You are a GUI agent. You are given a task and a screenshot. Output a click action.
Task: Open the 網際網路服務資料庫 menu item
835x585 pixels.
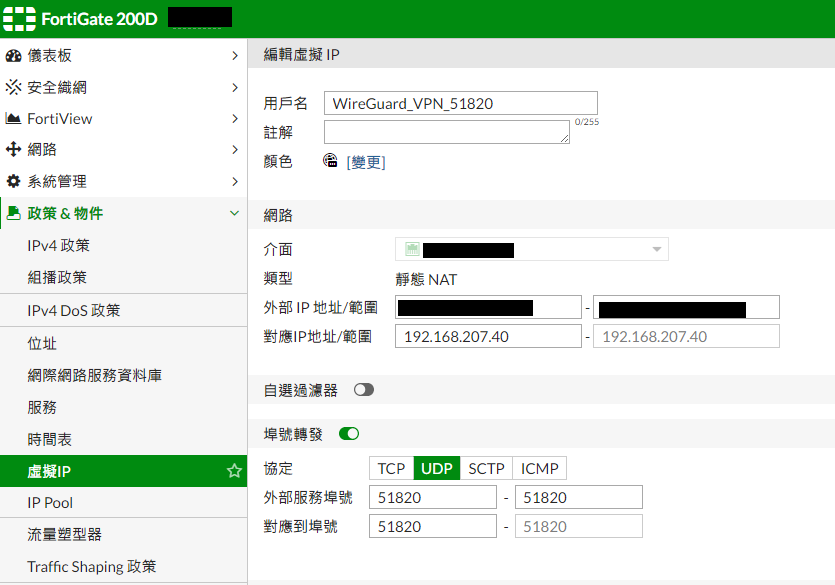point(124,375)
